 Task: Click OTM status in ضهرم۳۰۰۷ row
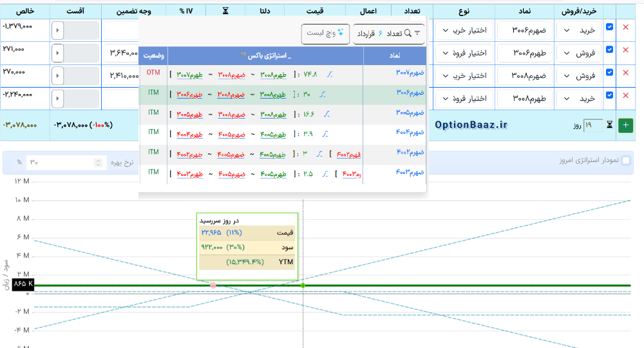[153, 73]
